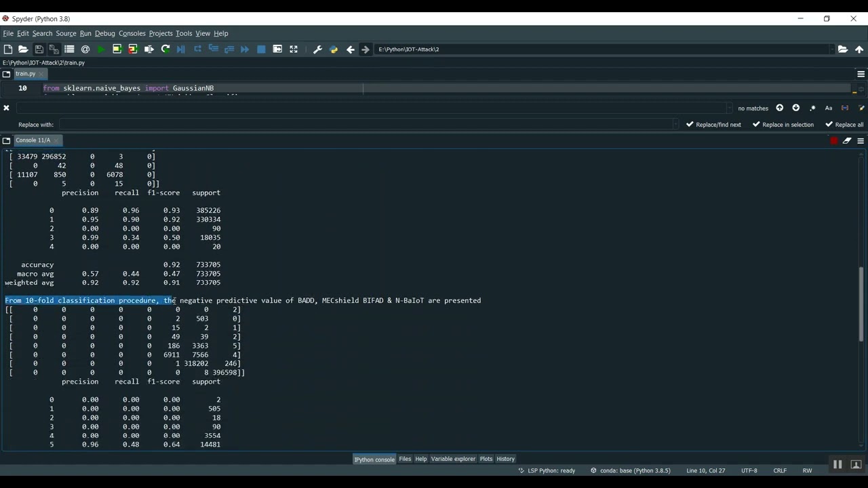Screen dimensions: 868x488
Task: Toggle regular expression search
Action: click(x=812, y=108)
